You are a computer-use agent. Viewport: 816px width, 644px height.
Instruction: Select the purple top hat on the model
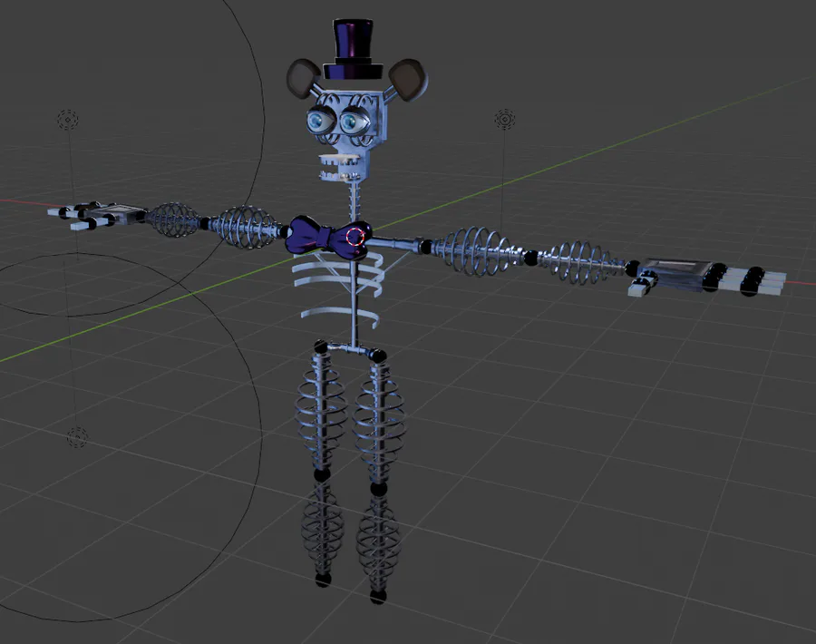[354, 50]
